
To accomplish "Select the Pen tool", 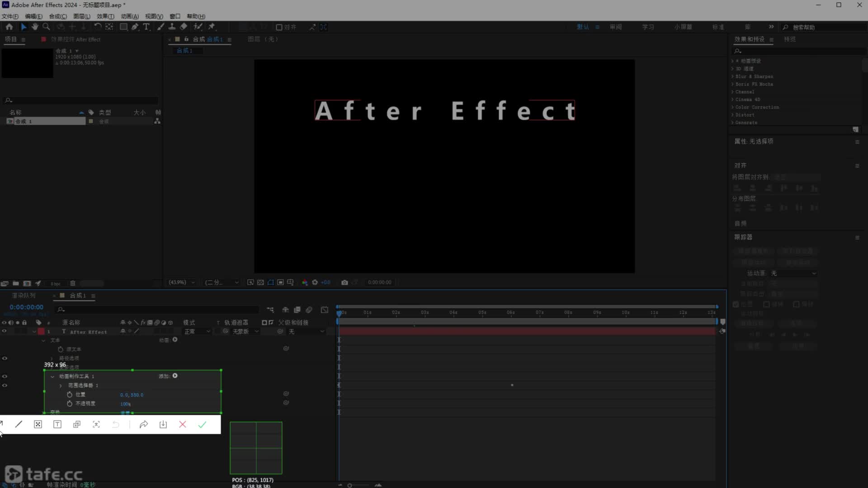I will [x=135, y=27].
